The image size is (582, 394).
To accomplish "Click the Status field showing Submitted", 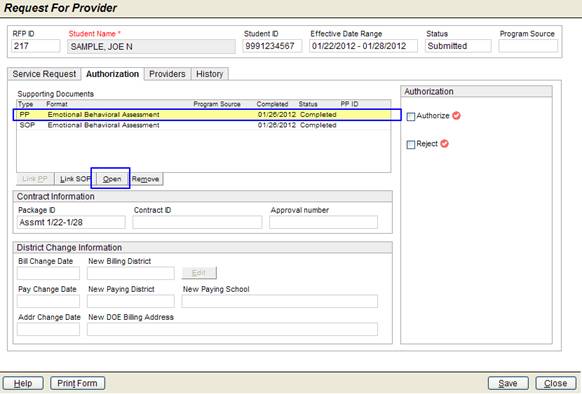I will [458, 46].
